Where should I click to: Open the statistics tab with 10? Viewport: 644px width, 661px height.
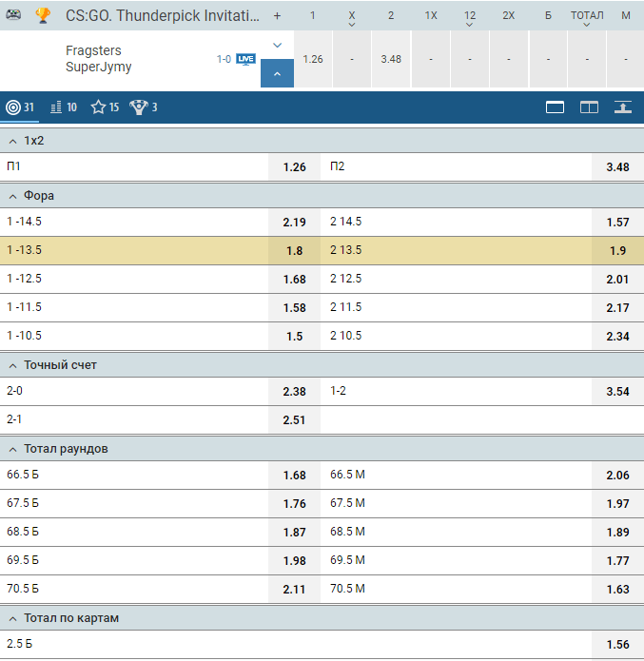point(64,107)
